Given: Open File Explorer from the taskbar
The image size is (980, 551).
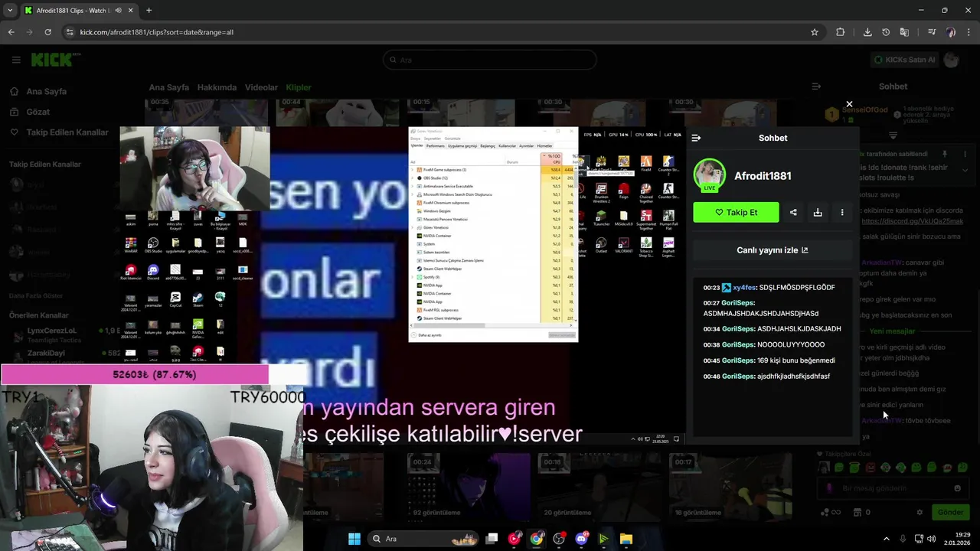Looking at the screenshot, I should [x=626, y=539].
